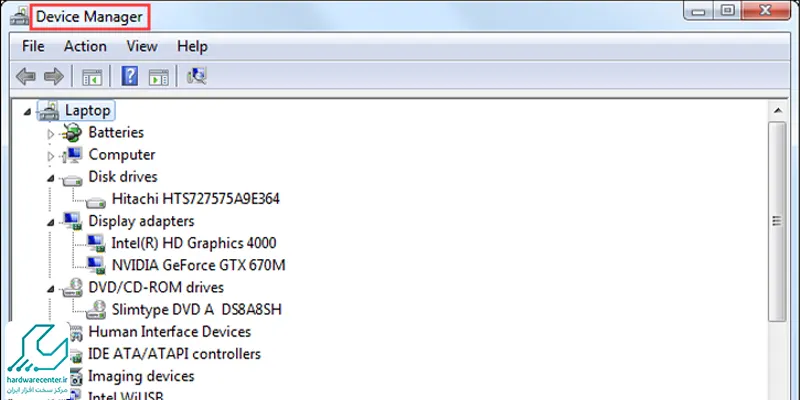Image resolution: width=800 pixels, height=400 pixels.
Task: Collapse the Laptop root node
Action: [x=27, y=111]
